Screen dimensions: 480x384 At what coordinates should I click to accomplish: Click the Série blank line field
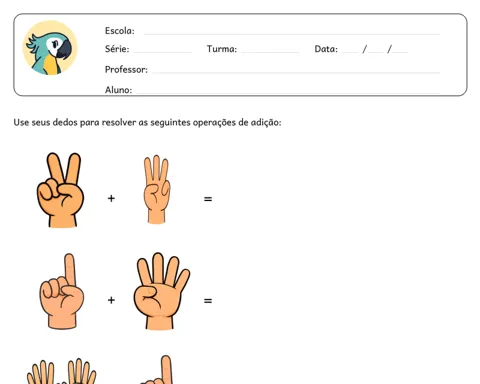(163, 52)
